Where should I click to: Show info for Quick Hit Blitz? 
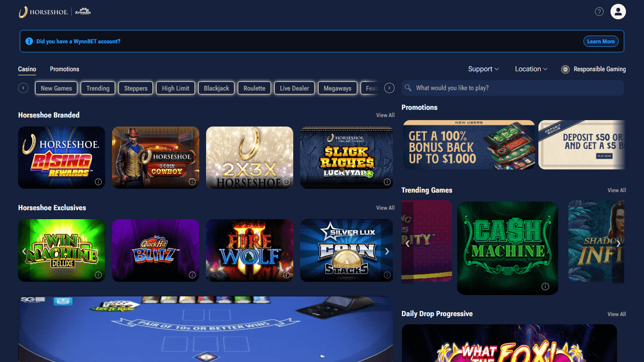(192, 275)
